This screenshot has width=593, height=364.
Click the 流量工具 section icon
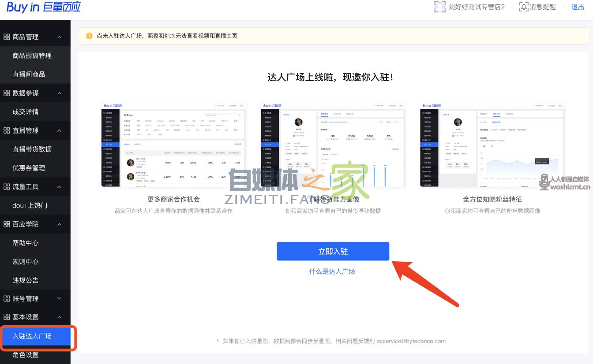click(x=7, y=186)
